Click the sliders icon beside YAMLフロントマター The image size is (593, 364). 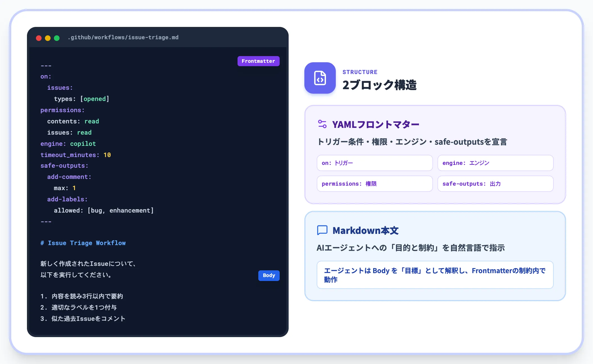[x=322, y=124]
